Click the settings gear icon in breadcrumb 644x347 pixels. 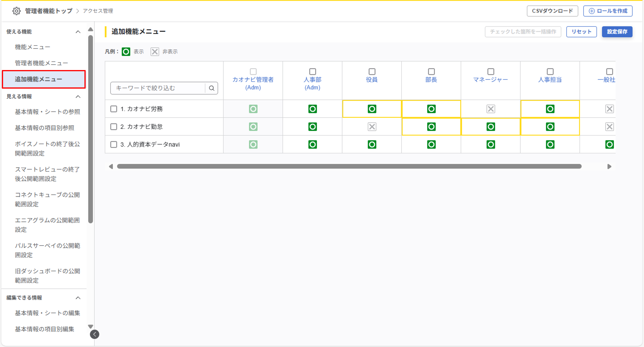pyautogui.click(x=17, y=11)
